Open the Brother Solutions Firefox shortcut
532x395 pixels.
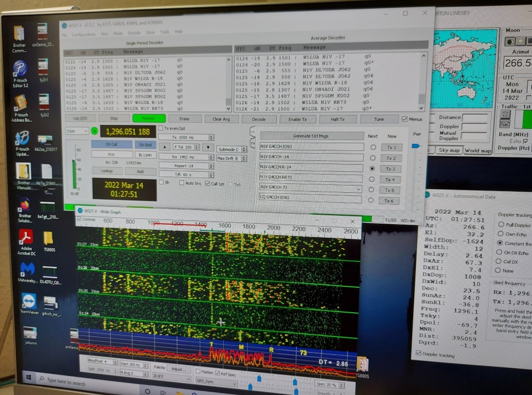tap(25, 210)
